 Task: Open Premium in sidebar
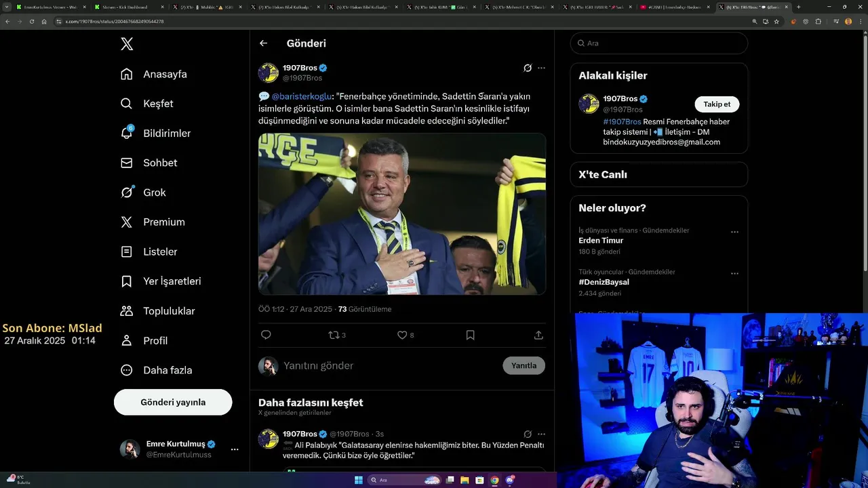pyautogui.click(x=153, y=222)
